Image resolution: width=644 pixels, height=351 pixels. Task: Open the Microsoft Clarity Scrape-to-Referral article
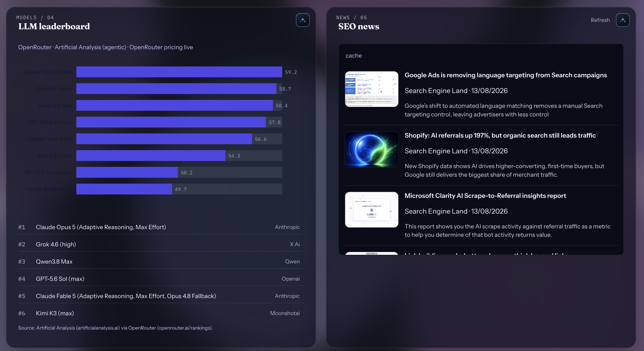pos(485,195)
